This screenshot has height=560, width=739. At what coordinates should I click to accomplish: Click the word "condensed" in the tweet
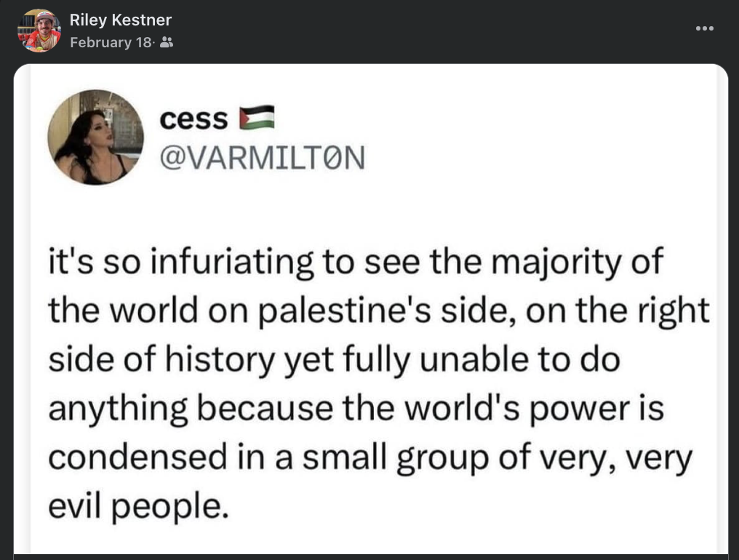(x=138, y=458)
